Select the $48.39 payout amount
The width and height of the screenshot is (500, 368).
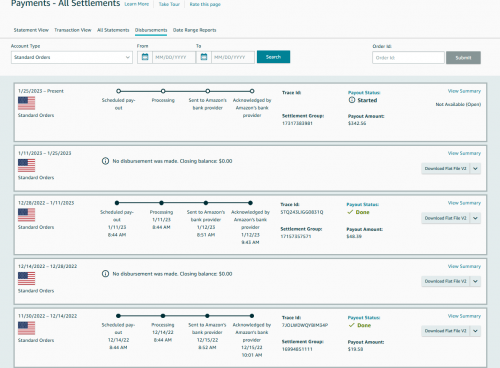(x=354, y=236)
